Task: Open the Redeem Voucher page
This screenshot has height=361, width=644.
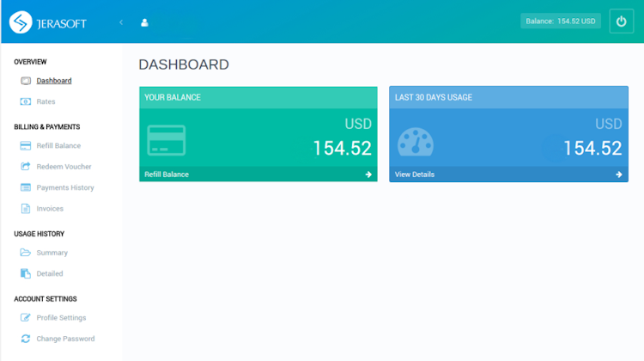Action: click(x=64, y=167)
